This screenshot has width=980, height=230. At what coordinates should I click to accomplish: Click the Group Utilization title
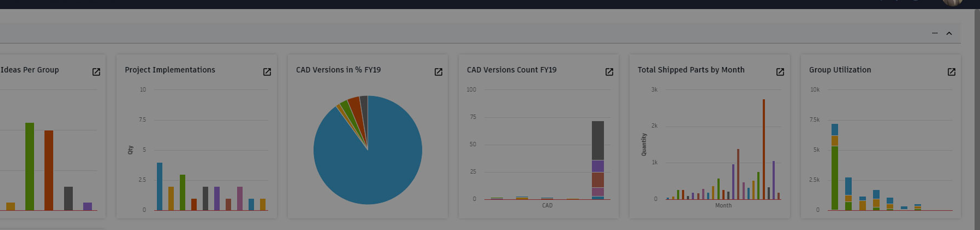(x=840, y=70)
